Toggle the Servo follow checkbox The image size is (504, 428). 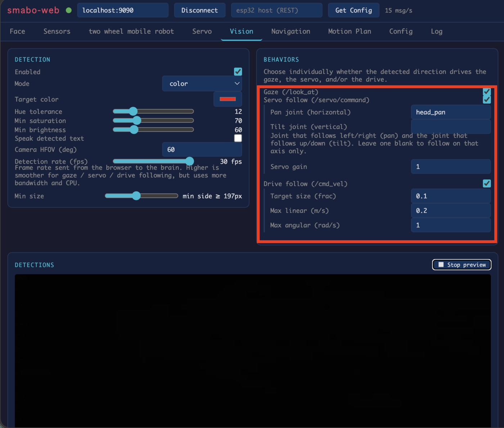click(487, 99)
